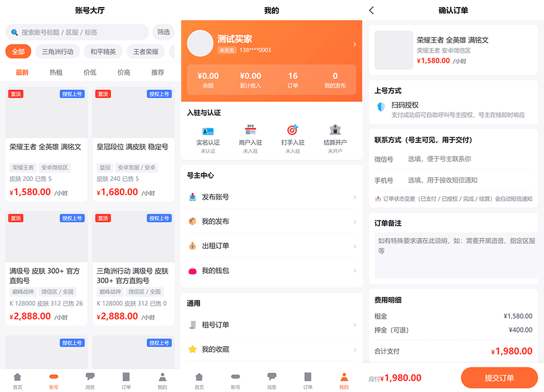Open 发布账号 row chevron
The height and width of the screenshot is (392, 544).
coord(355,197)
